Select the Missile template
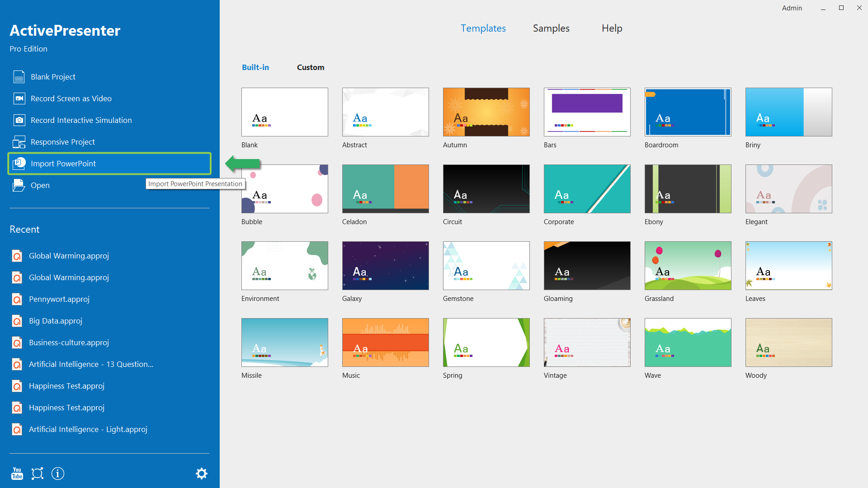 click(285, 343)
